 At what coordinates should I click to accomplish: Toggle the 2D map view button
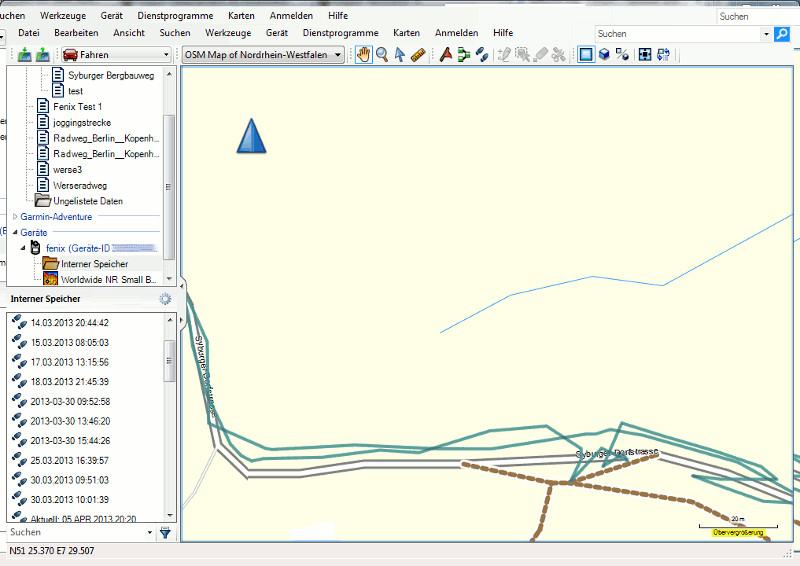(586, 55)
